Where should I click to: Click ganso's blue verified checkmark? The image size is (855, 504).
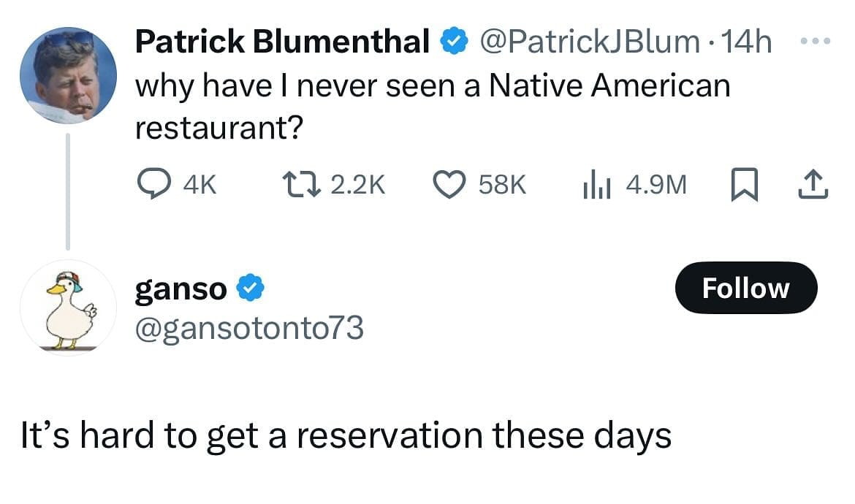click(251, 289)
